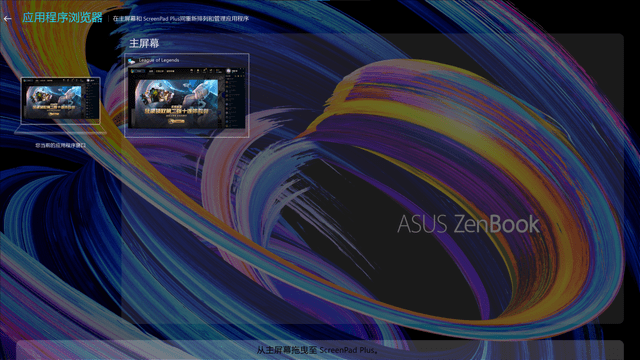
Task: Click the nav tabs inside the large thumbnail
Action: tap(162, 71)
